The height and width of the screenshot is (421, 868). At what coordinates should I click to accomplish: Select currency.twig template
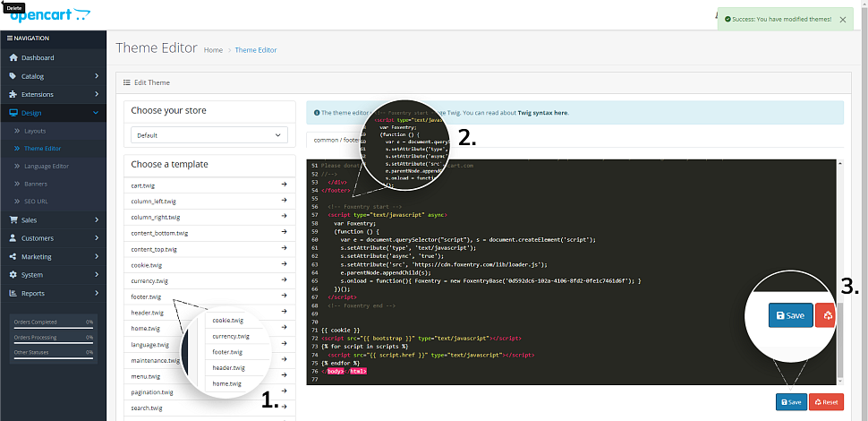click(x=149, y=281)
